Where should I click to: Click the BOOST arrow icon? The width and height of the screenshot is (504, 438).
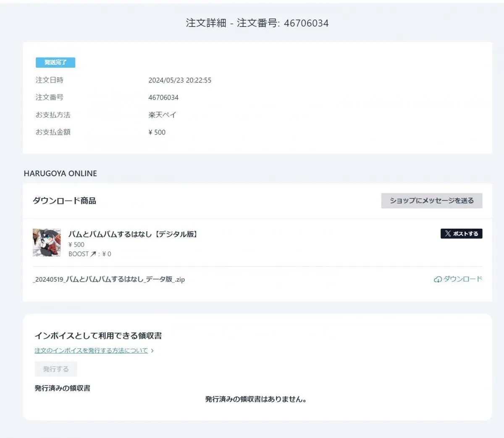point(93,254)
